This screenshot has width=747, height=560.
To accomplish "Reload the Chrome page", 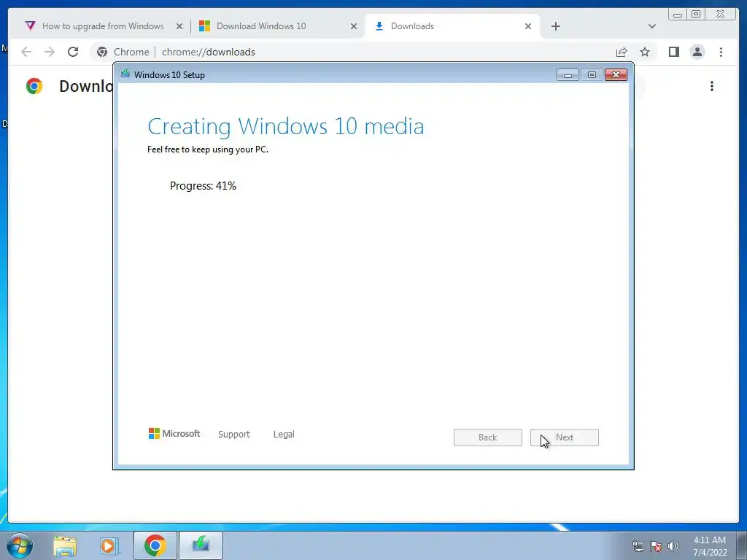I will [73, 52].
